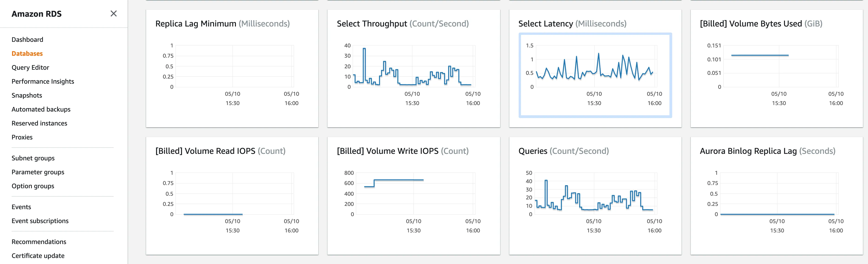Open Event subscriptions
This screenshot has width=868, height=264.
40,221
